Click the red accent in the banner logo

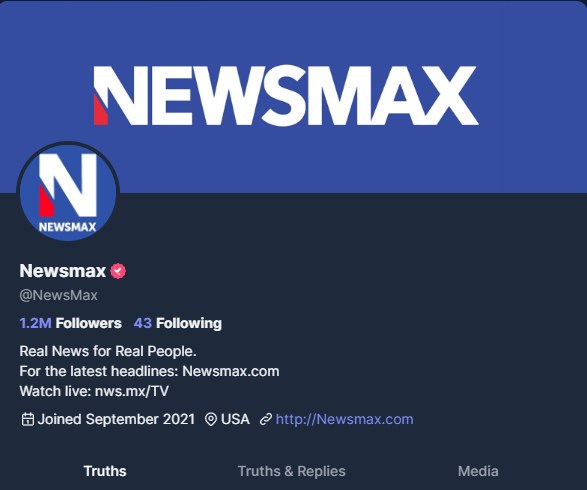coord(100,110)
